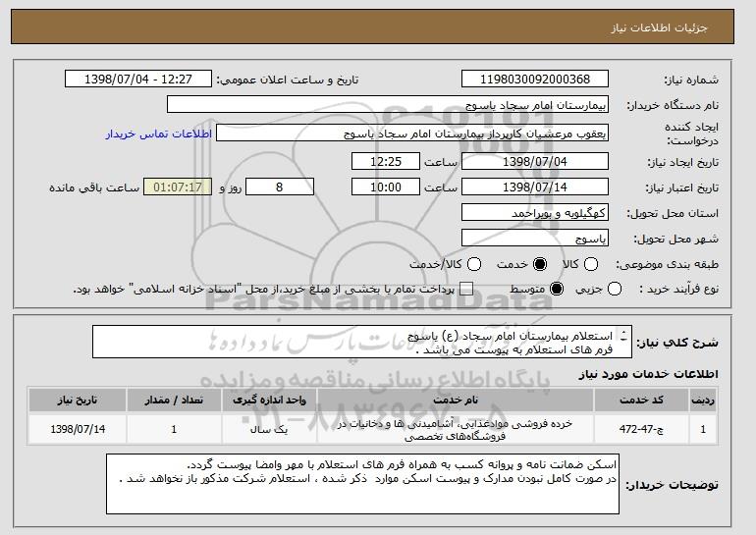Click the validity time field 10:00
The height and width of the screenshot is (535, 756).
click(386, 187)
